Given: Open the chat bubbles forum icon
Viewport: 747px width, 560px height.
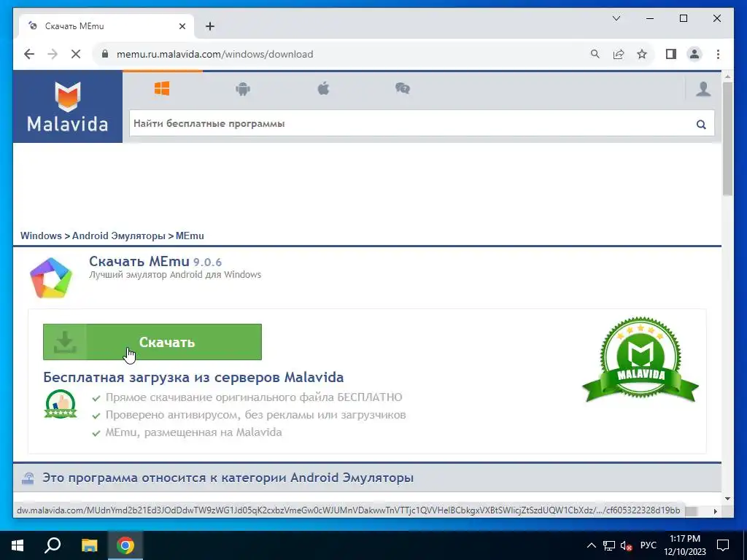Looking at the screenshot, I should click(x=403, y=88).
